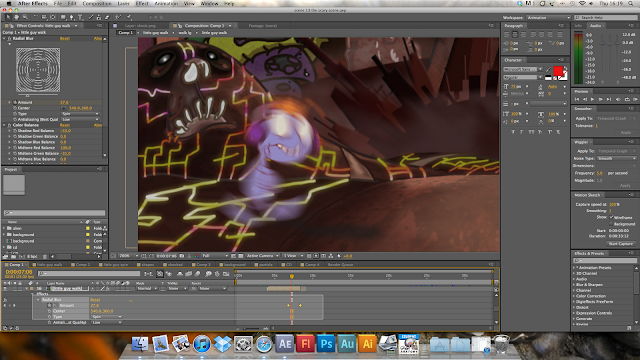Click the current time indicator in timeline
The height and width of the screenshot is (360, 640).
click(292, 276)
